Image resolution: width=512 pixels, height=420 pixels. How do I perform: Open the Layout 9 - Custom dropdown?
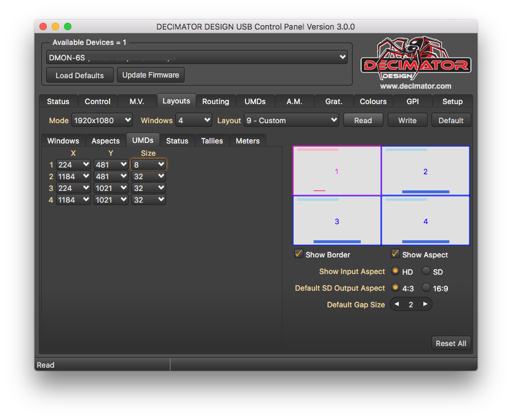coord(291,120)
